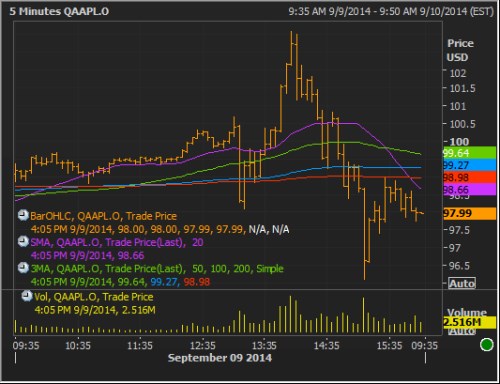500x384 pixels.
Task: Click the bold 100 price axis tick
Action: coord(459,142)
